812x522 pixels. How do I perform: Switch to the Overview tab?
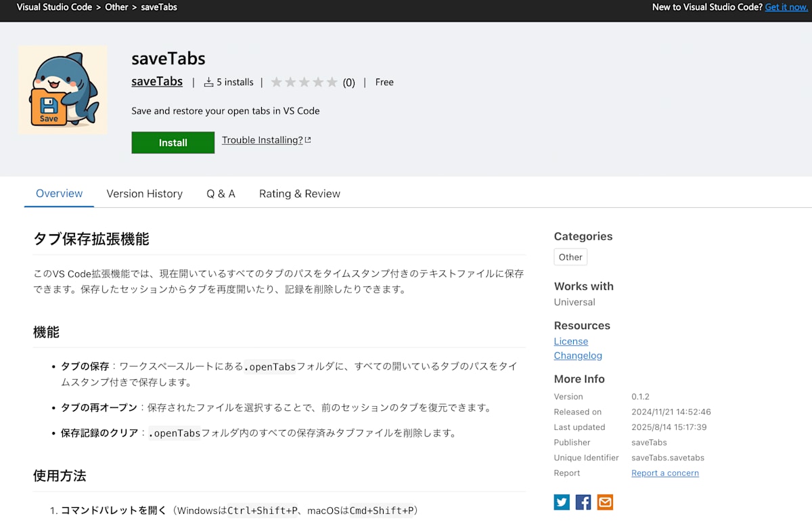59,194
